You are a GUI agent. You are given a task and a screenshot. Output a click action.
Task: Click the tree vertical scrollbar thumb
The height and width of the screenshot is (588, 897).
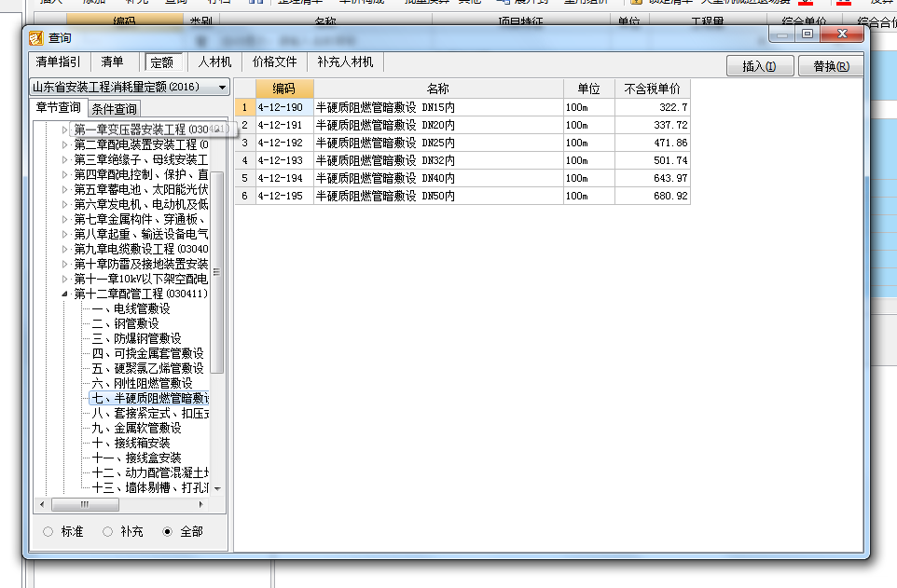217,272
